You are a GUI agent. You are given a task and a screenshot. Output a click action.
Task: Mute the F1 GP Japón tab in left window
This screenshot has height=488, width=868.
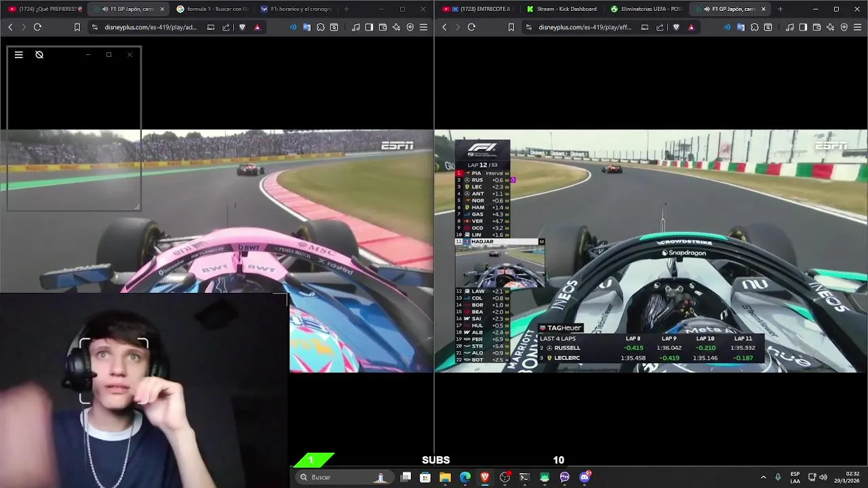click(105, 9)
